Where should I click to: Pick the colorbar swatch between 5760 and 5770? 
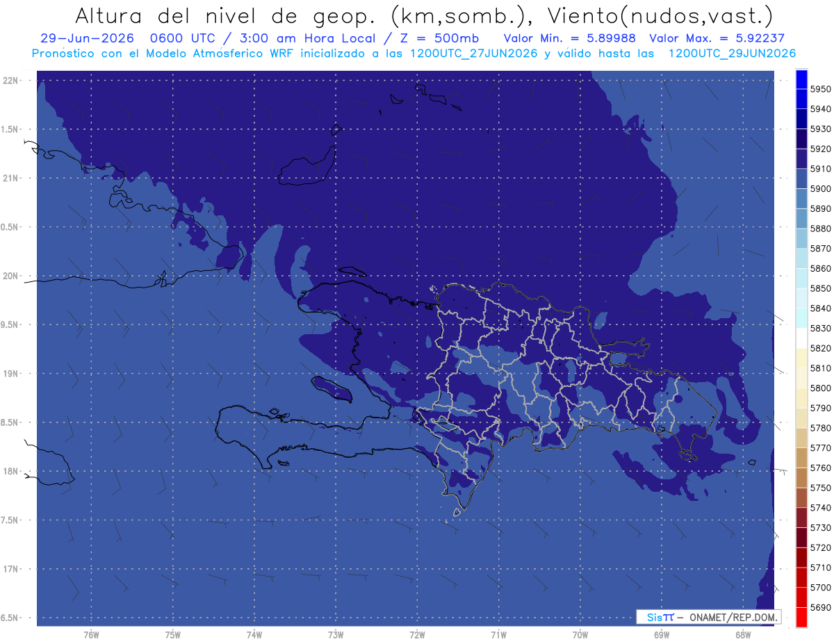(801, 458)
